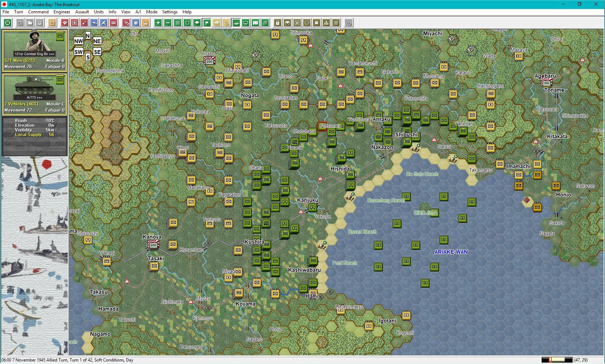Open the Mode menu
The image size is (605, 364).
coord(152,12)
